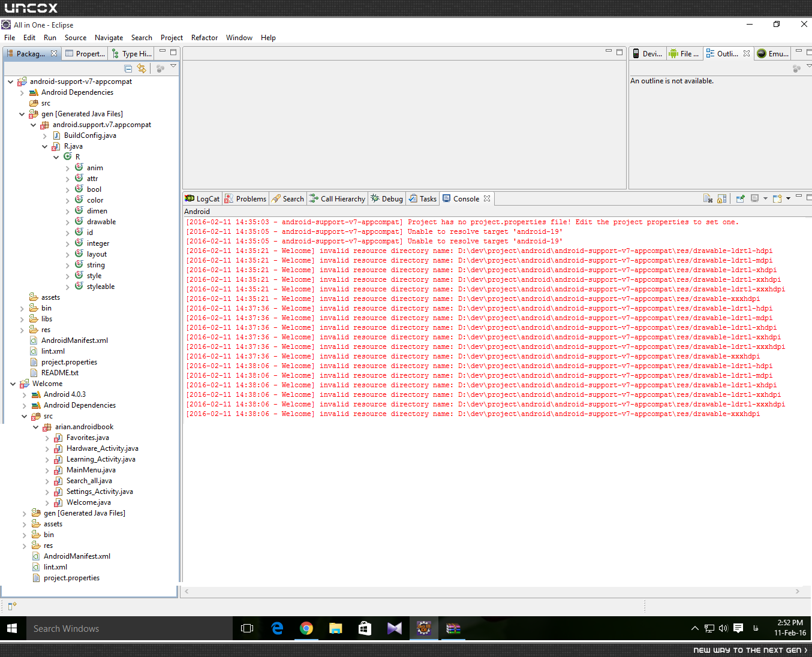812x657 pixels.
Task: Expand the styleable class node
Action: coord(68,287)
